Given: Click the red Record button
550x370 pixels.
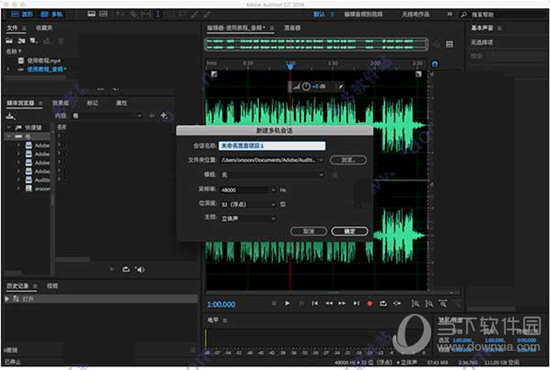Looking at the screenshot, I should point(370,304).
